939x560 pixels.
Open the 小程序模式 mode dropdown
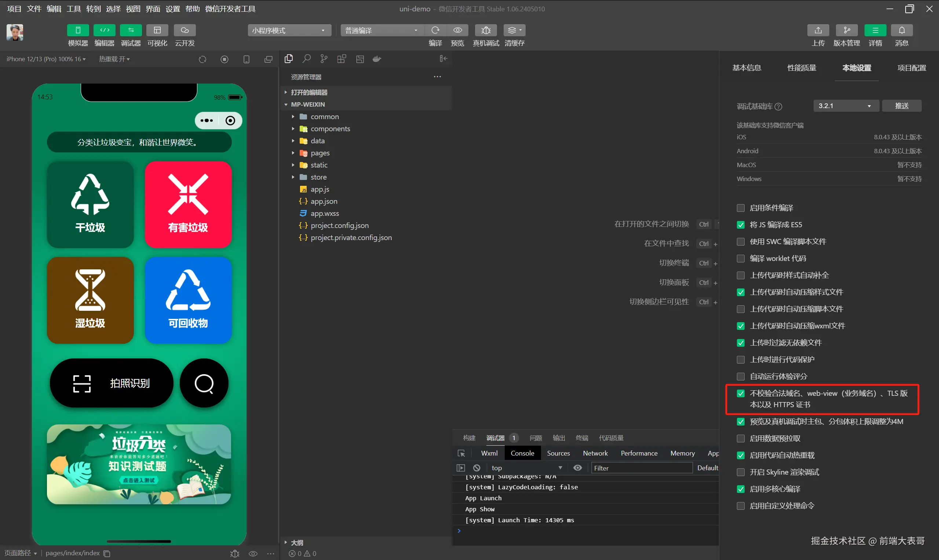coord(289,30)
